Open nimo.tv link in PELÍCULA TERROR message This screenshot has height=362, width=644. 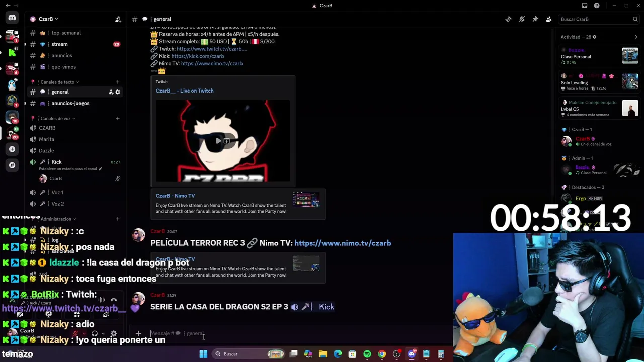[343, 243]
